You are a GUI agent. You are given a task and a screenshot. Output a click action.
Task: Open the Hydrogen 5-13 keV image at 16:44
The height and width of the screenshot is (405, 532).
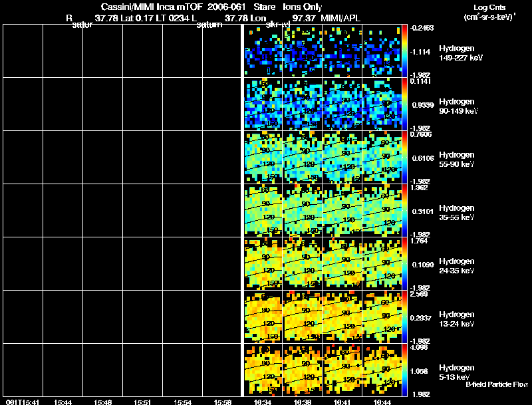coord(382,370)
